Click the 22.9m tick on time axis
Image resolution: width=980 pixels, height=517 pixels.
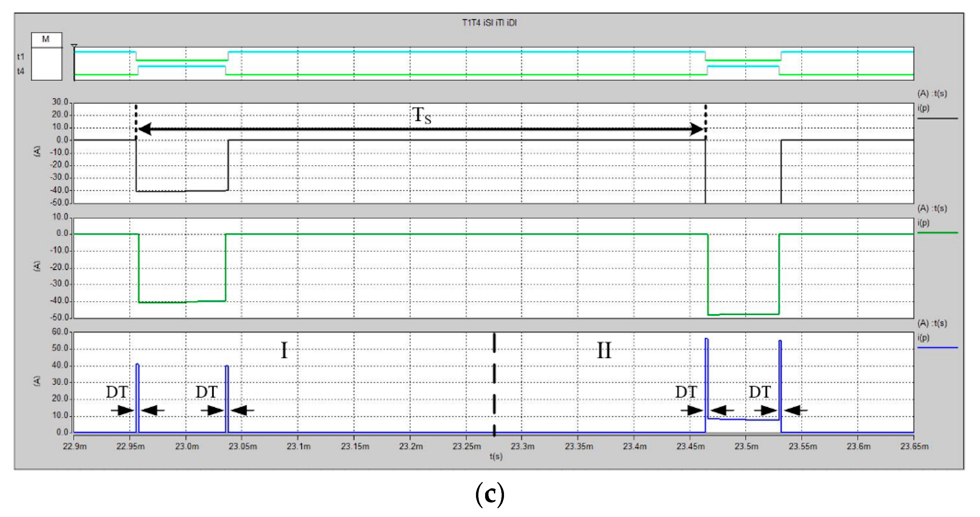click(75, 446)
